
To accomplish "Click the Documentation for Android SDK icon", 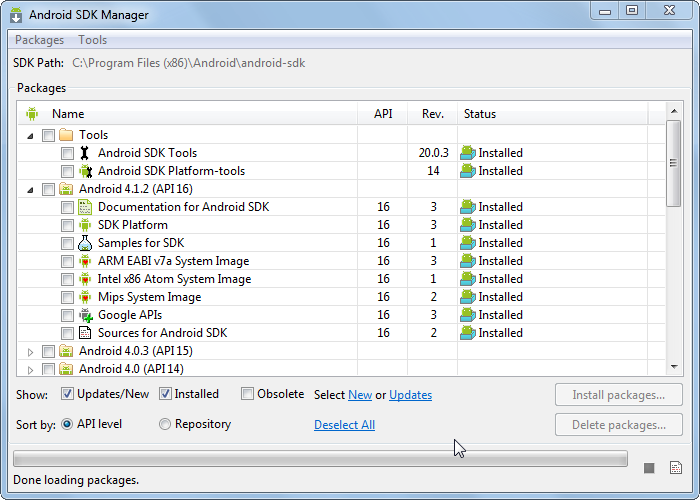I will 85,207.
